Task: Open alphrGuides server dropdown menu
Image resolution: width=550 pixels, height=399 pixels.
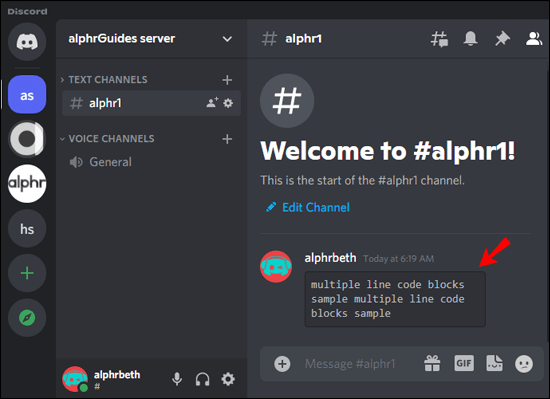Action: [227, 39]
